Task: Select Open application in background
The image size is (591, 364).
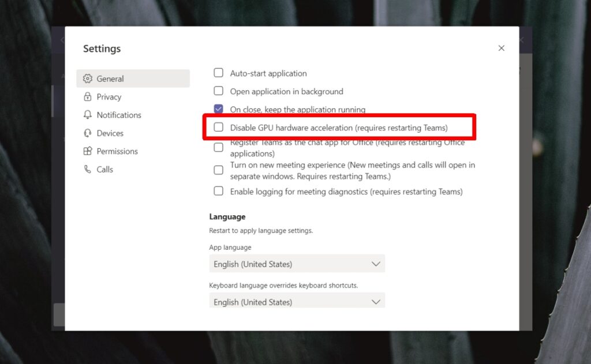Action: [x=219, y=91]
